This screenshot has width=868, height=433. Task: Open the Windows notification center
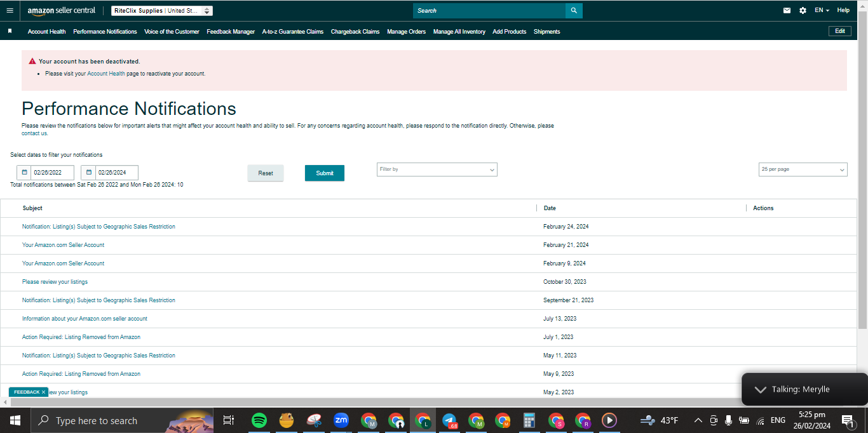(x=848, y=420)
